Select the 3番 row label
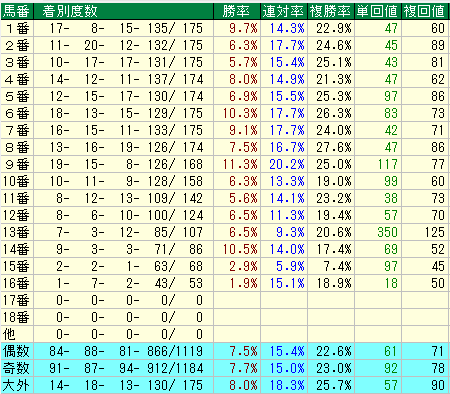Image resolution: width=450 pixels, height=394 pixels. (17, 63)
